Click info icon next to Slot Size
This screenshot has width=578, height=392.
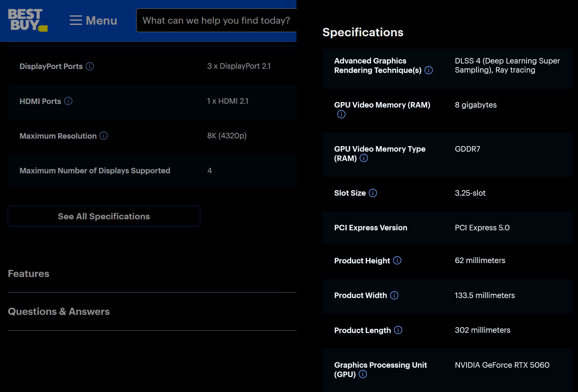373,193
